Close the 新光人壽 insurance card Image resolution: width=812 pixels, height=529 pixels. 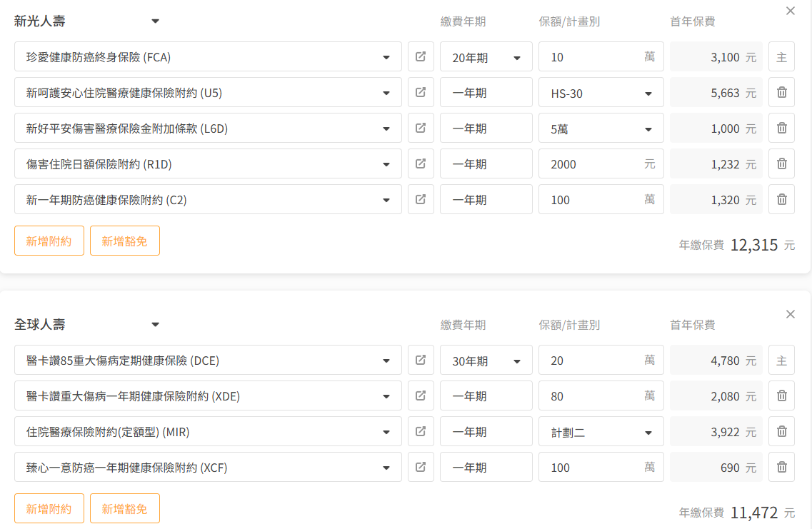(790, 11)
